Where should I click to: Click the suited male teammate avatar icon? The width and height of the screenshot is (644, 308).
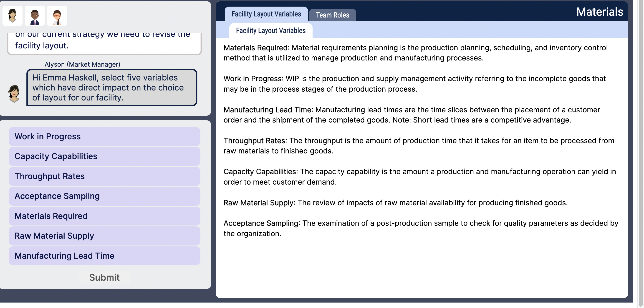click(35, 15)
